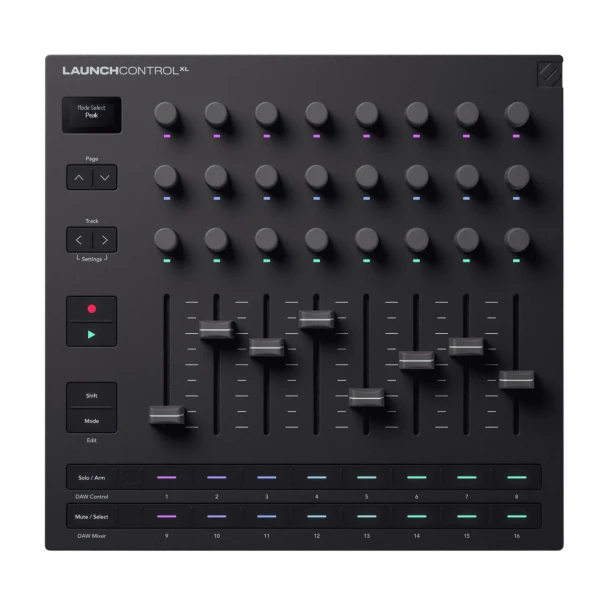This screenshot has height=608, width=608.
Task: Toggle Mute/Select row button 16
Action: pos(516,516)
